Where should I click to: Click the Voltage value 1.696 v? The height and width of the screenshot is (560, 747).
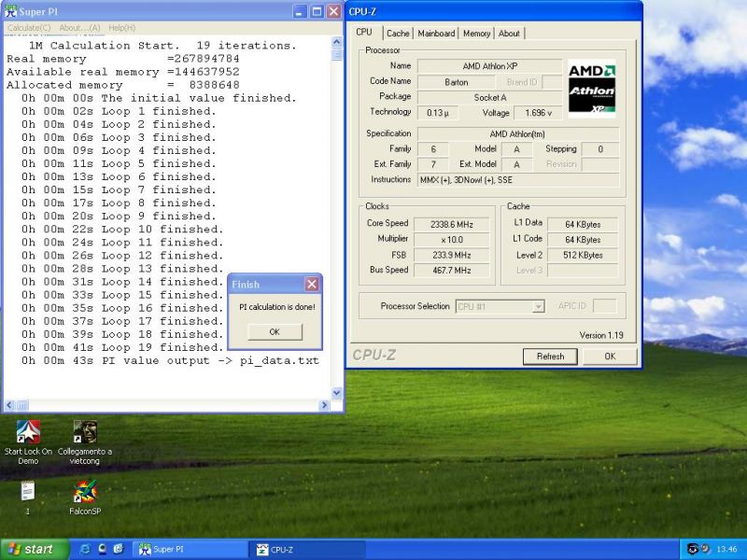(x=538, y=113)
